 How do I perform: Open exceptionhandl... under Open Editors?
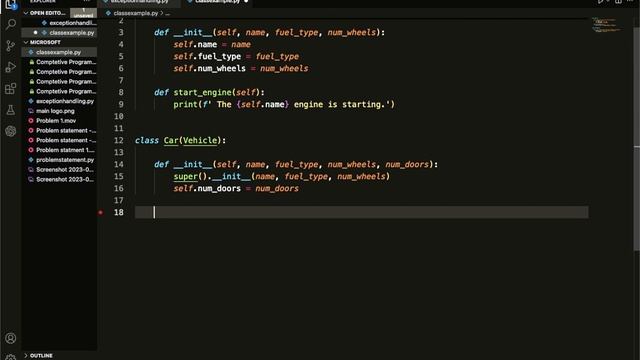click(72, 23)
